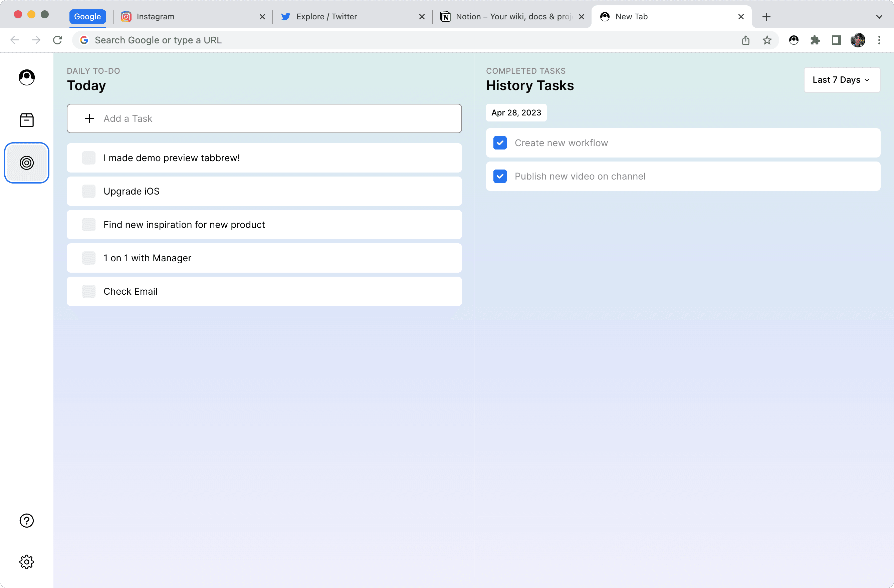The width and height of the screenshot is (894, 588).
Task: Click 'Upgrade iOS' task text
Action: point(132,191)
